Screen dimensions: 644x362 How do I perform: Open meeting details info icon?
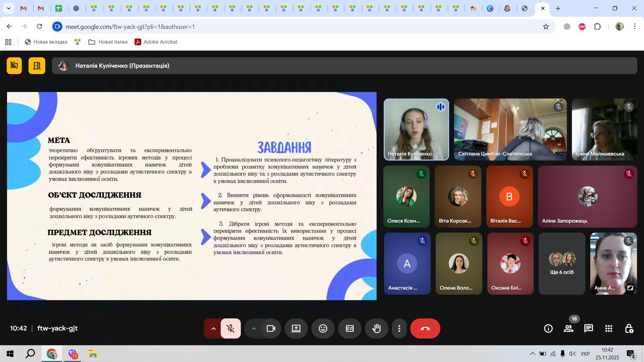[x=548, y=328]
